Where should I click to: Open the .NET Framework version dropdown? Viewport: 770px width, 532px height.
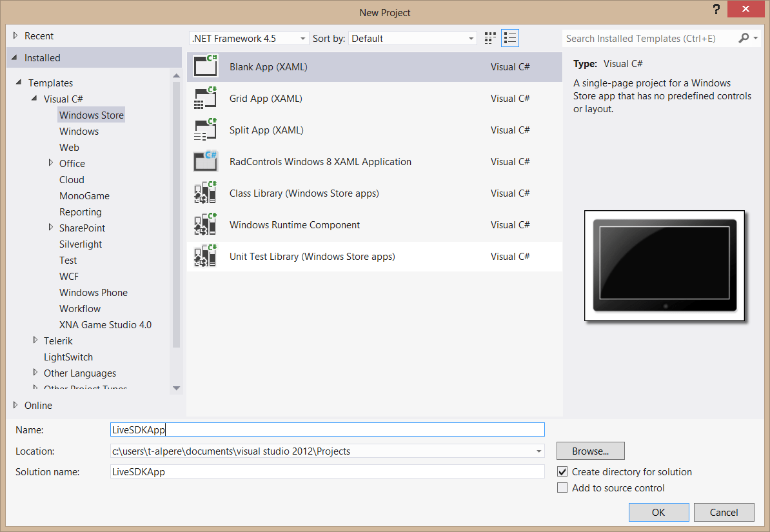[x=249, y=39]
